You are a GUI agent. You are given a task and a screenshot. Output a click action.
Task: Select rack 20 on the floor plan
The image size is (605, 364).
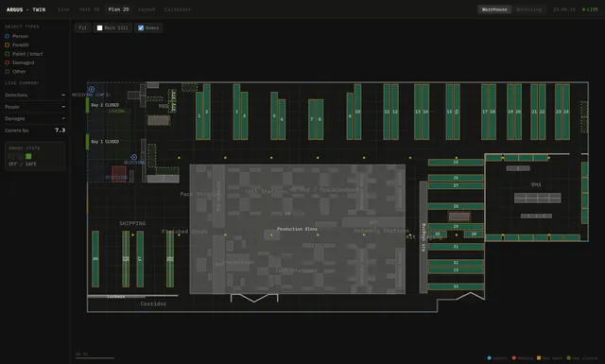(x=518, y=112)
